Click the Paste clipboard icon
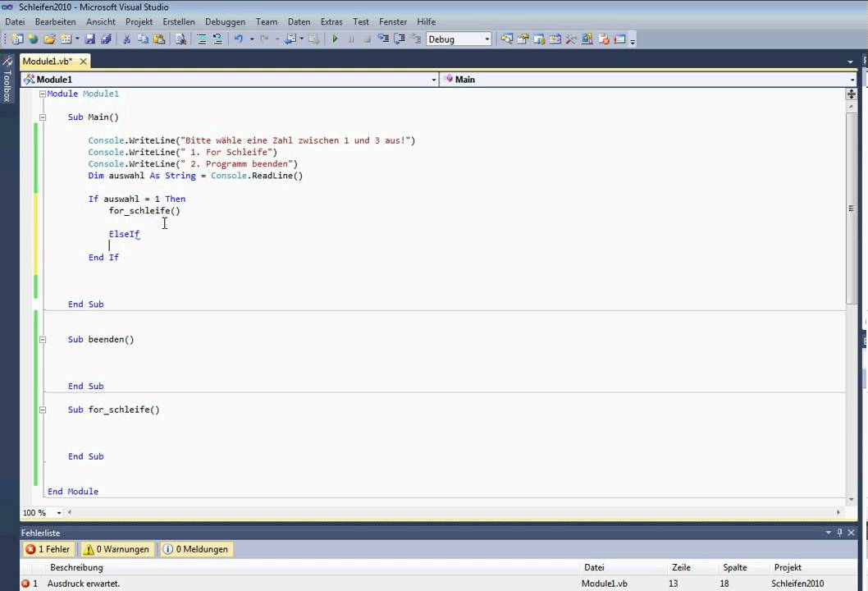 pos(159,39)
